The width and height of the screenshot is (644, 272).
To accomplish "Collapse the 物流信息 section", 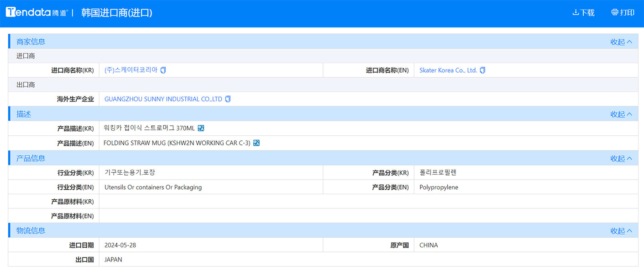I will click(x=621, y=231).
